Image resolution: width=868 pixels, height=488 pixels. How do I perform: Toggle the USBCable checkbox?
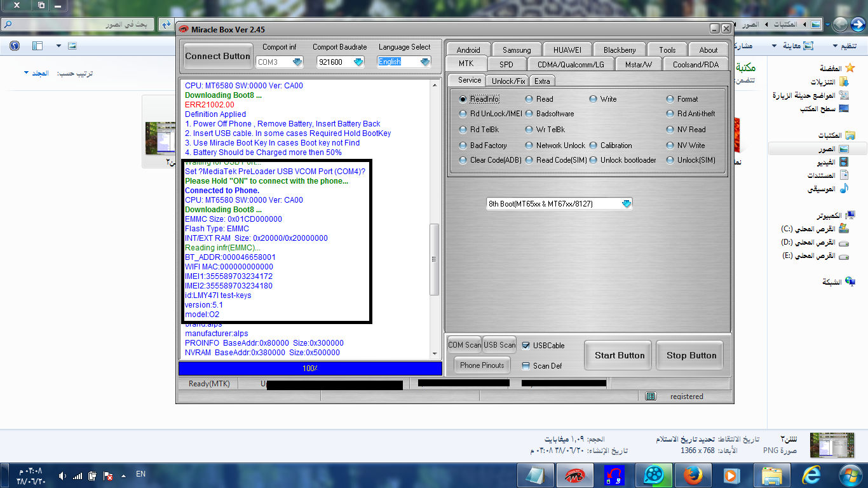point(526,346)
